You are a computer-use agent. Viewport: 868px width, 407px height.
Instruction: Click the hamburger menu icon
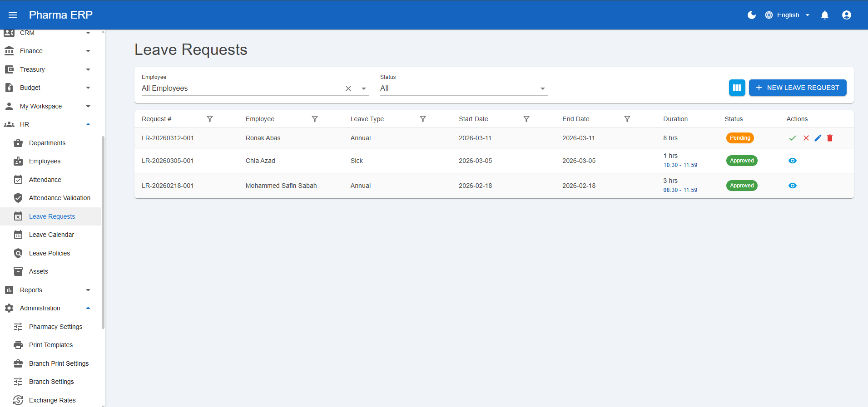13,15
